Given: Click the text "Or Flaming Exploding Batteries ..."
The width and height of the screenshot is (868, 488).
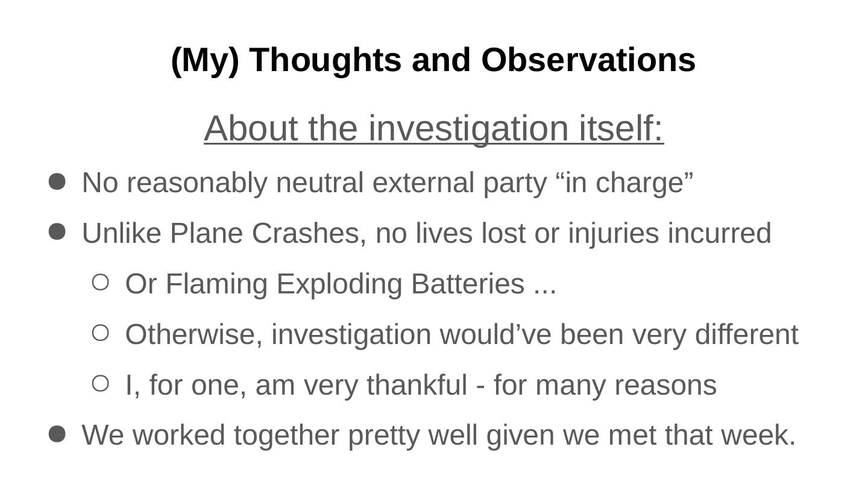Looking at the screenshot, I should pyautogui.click(x=341, y=284).
